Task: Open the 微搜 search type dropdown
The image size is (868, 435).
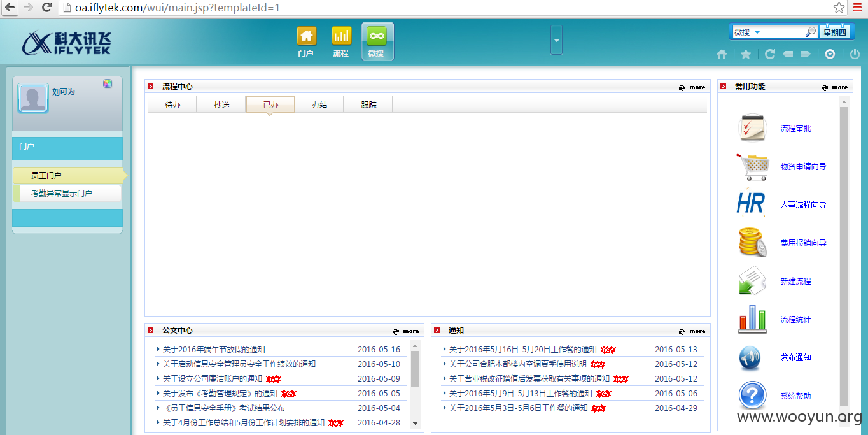Action: point(757,32)
